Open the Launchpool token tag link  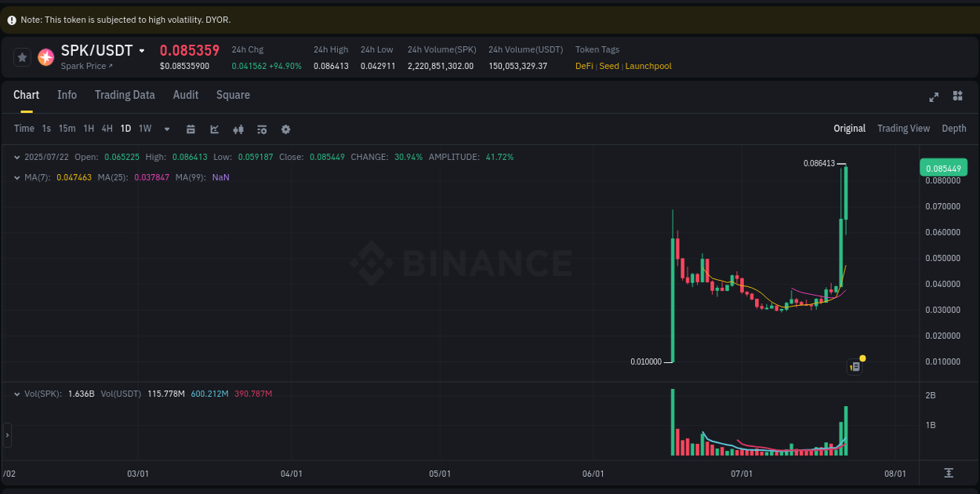pos(648,66)
